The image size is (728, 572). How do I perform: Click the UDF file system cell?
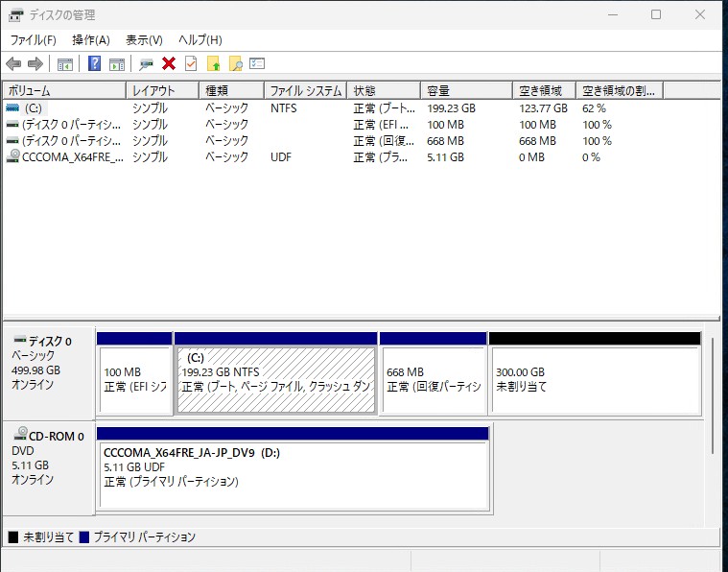point(281,157)
